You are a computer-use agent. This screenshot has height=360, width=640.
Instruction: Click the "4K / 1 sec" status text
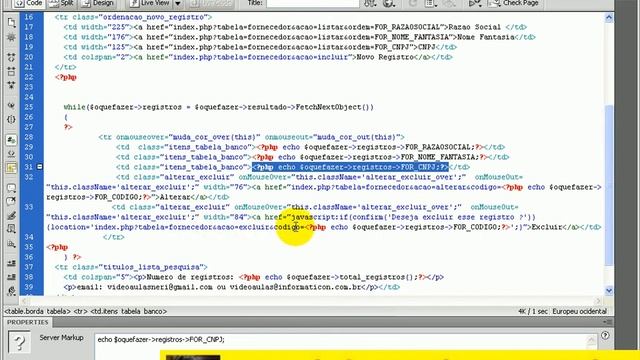click(533, 311)
